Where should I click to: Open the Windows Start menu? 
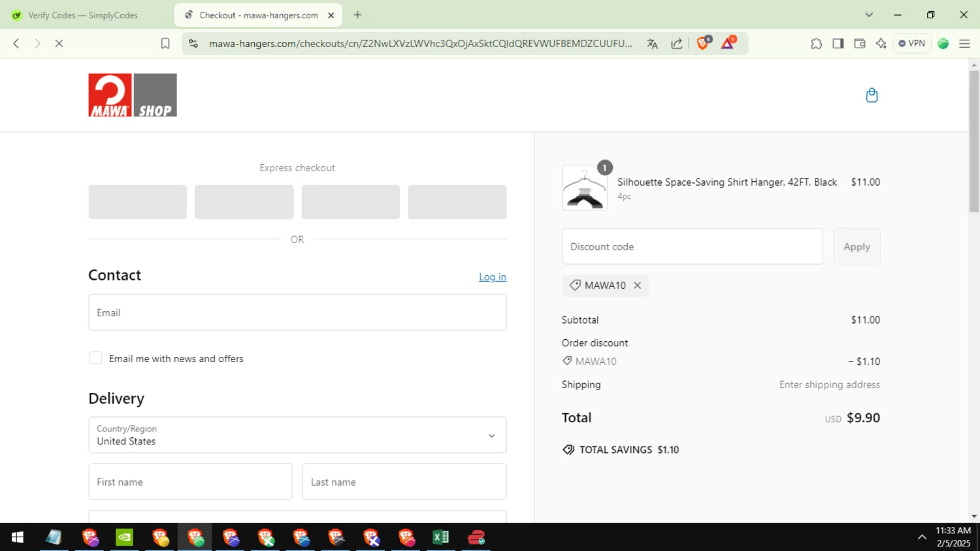[18, 537]
